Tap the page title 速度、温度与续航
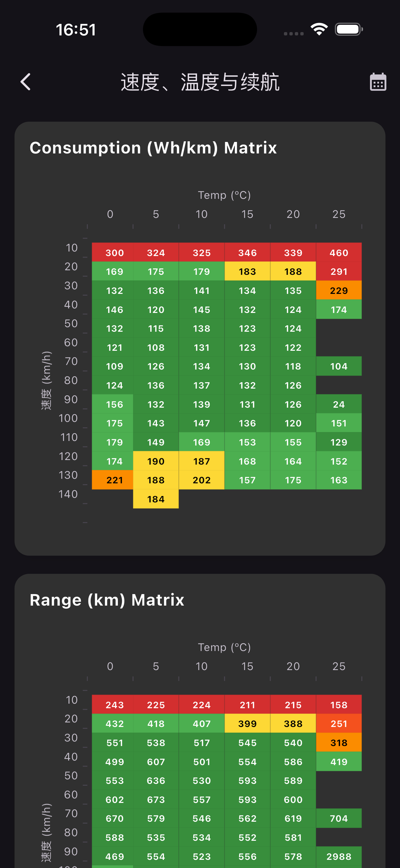Screen dimensions: 400x868 [200, 82]
